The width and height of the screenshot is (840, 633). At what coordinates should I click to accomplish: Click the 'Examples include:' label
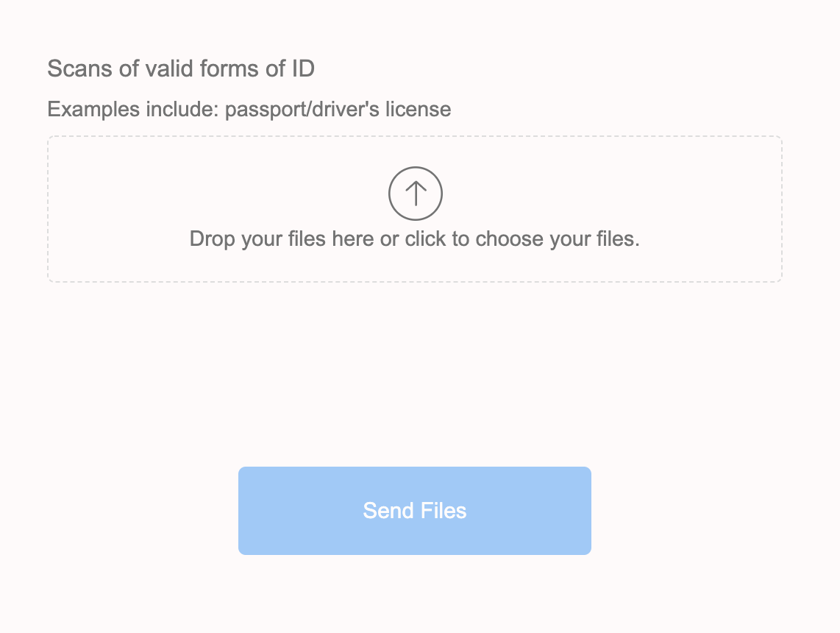point(133,110)
